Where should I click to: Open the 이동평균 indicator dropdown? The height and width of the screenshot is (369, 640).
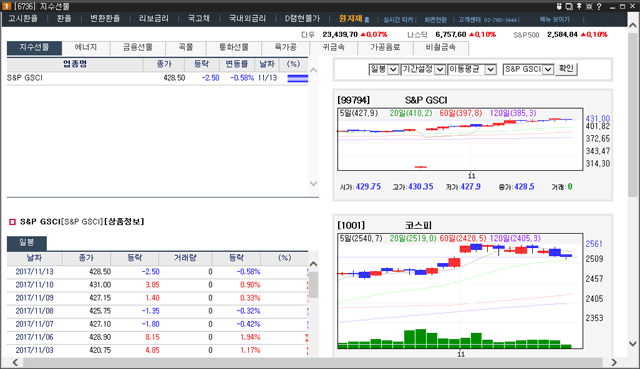tap(471, 69)
